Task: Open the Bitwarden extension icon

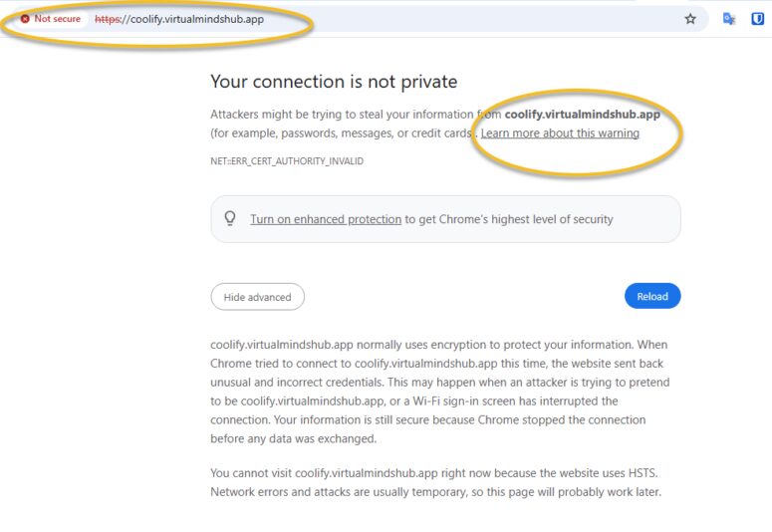Action: 757,19
